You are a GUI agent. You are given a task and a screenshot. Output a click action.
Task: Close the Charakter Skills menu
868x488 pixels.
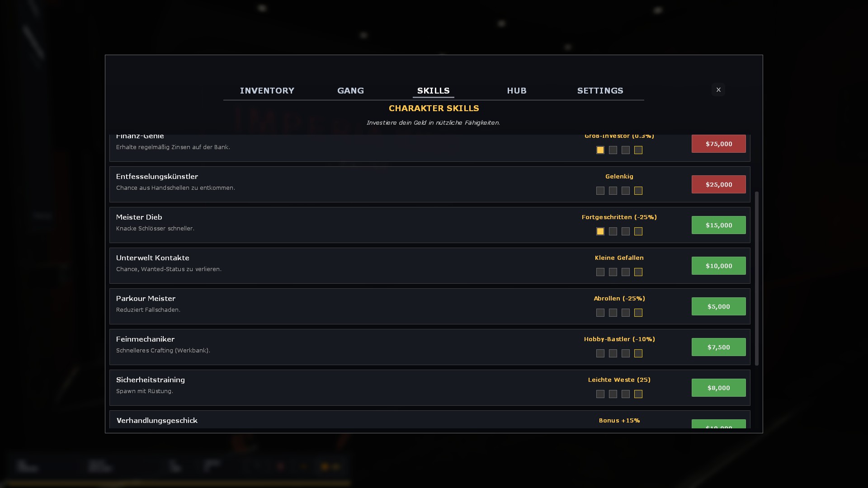pos(718,90)
